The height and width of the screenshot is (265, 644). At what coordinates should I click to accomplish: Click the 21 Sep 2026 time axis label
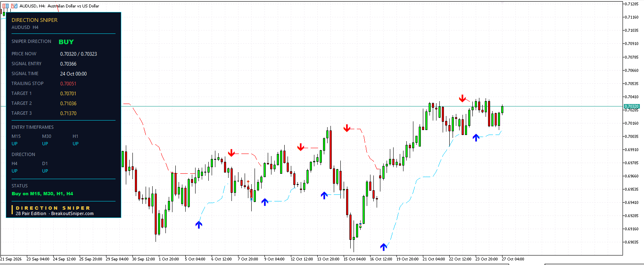[x=11, y=259]
